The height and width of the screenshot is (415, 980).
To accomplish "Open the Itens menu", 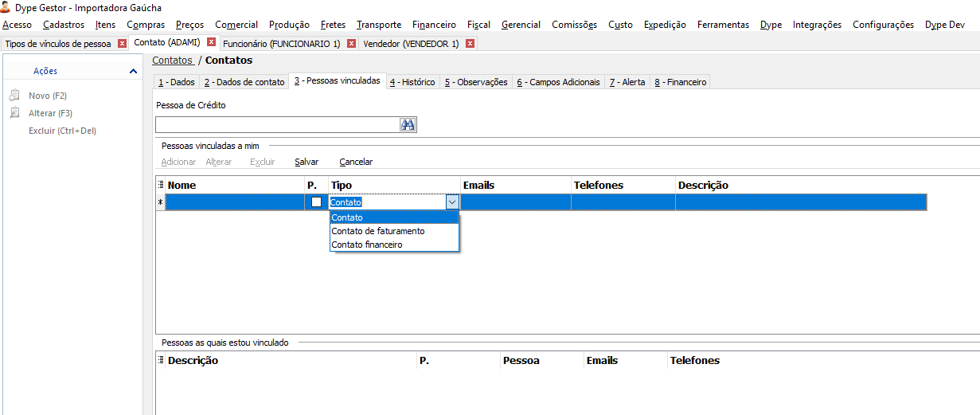I will pyautogui.click(x=105, y=25).
